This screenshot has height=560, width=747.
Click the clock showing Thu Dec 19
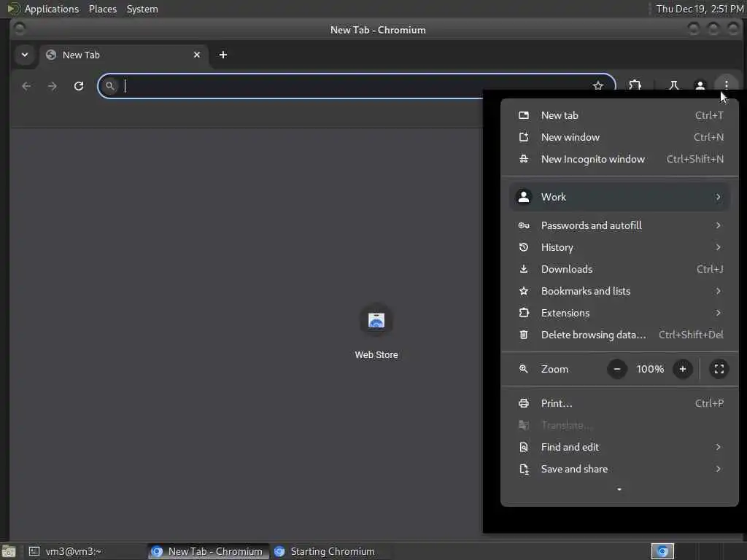(x=700, y=9)
